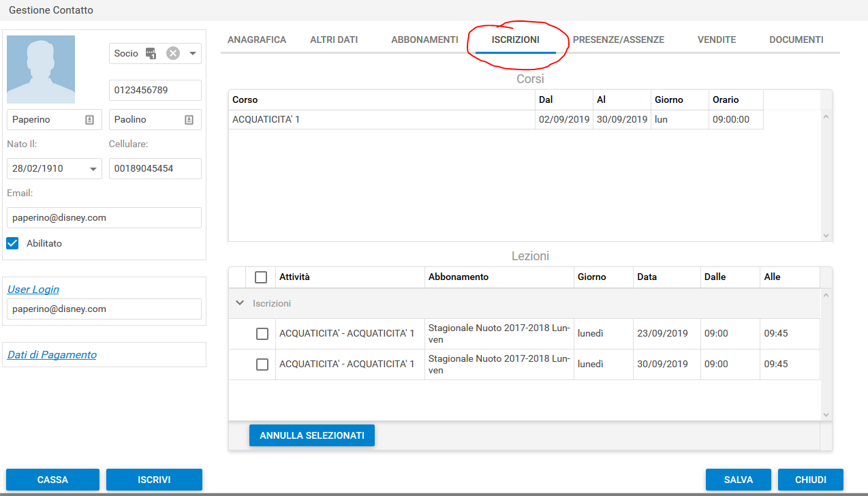This screenshot has height=496, width=868.
Task: Click the Abbonamento column header
Action: [x=499, y=277]
